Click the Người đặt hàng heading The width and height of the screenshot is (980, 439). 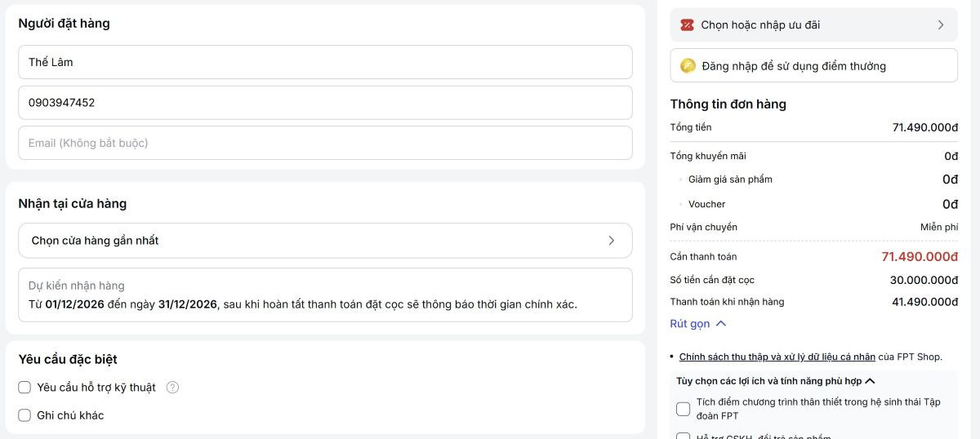tap(64, 24)
